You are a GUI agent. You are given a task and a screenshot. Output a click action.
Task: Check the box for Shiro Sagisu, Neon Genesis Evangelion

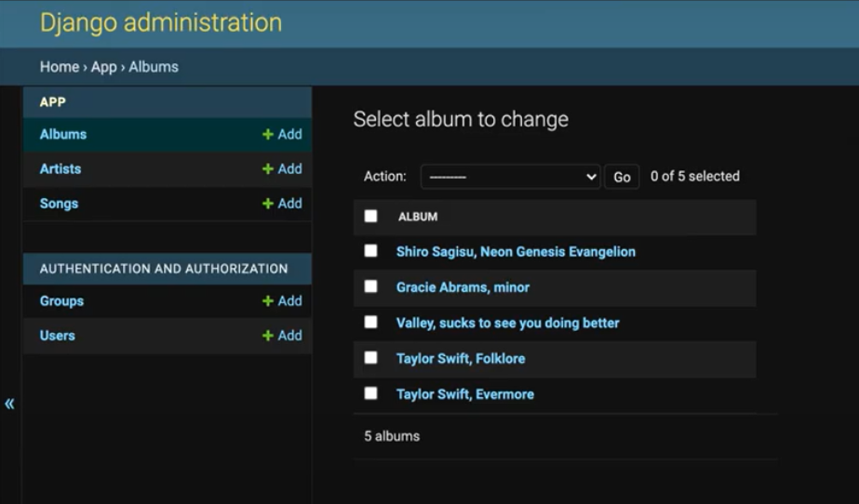pos(371,251)
